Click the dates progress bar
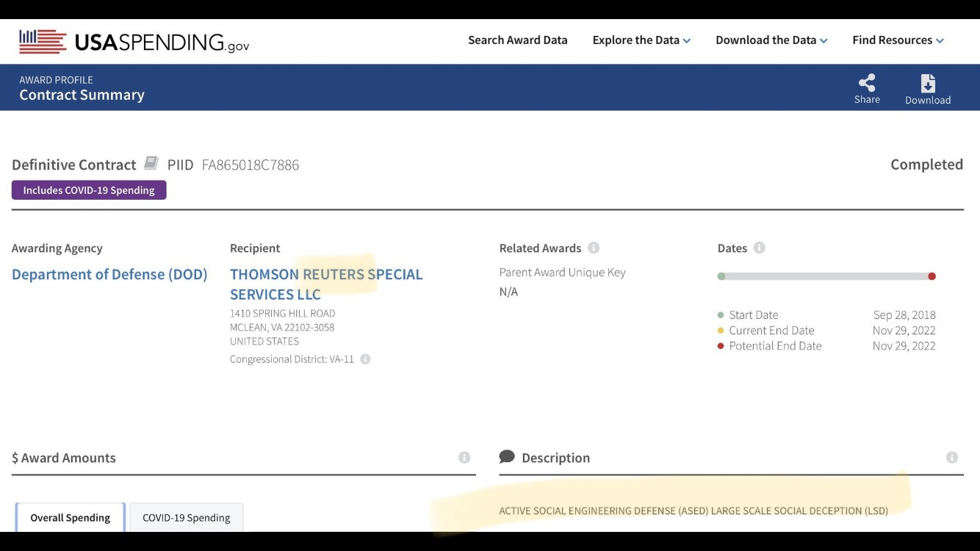 pos(826,276)
